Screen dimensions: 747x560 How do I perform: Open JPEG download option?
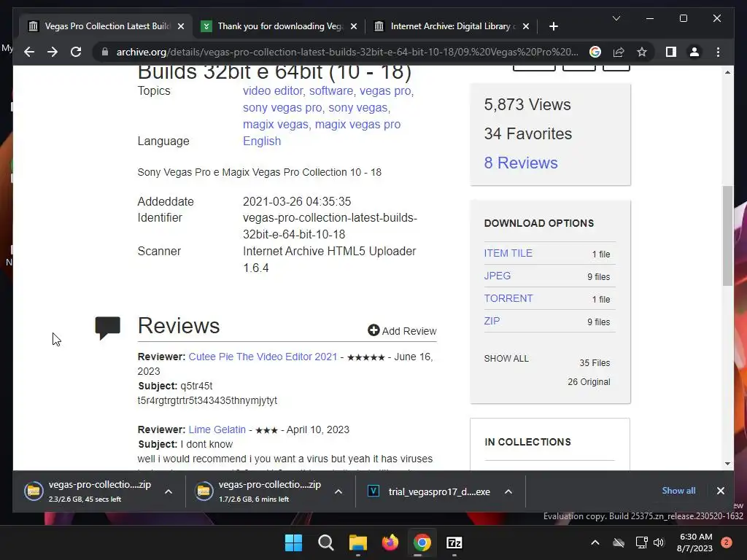click(x=498, y=276)
